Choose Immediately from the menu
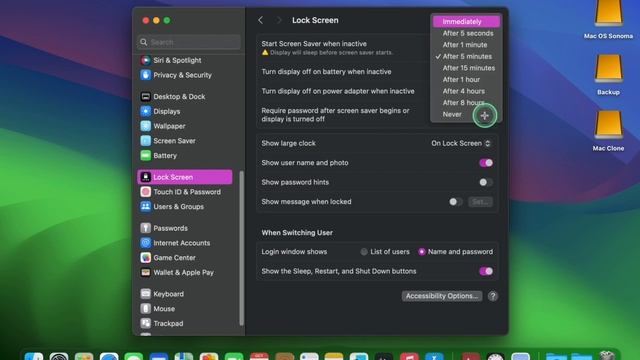Image resolution: width=640 pixels, height=360 pixels. 466,22
